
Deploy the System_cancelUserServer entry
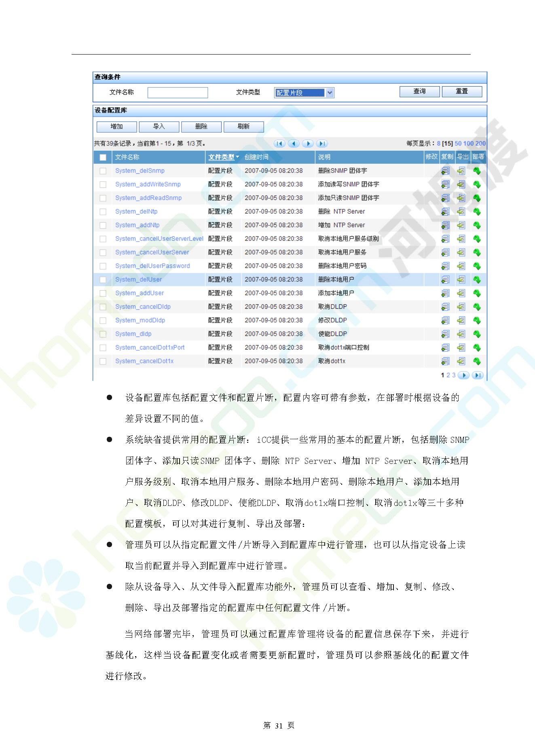[477, 253]
